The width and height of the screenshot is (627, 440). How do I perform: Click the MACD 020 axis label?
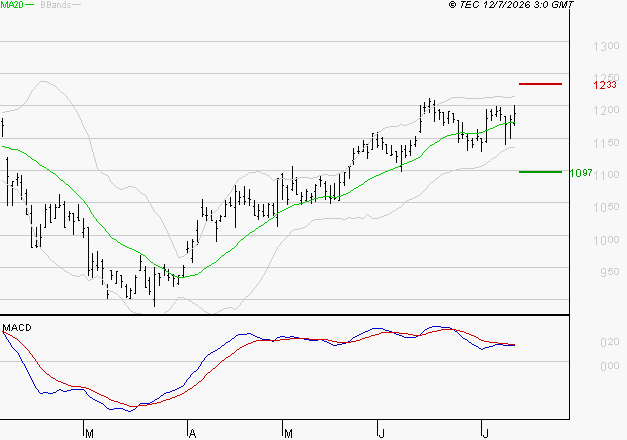610,342
